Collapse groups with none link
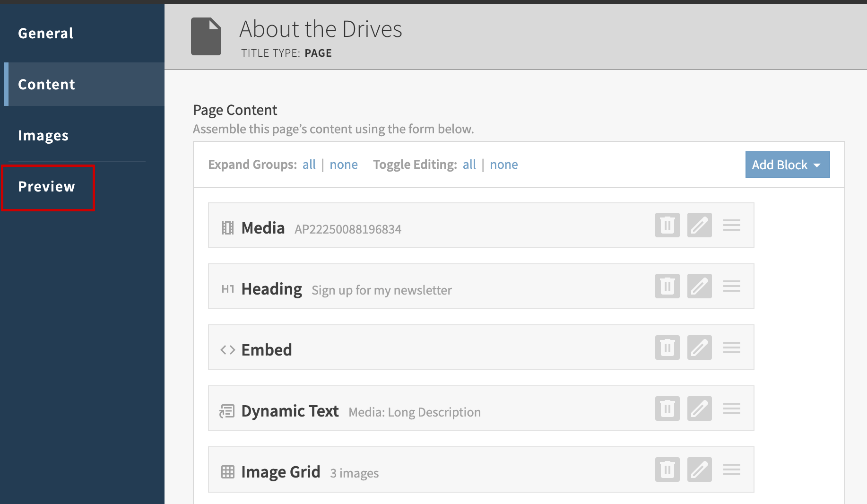Screen dimensions: 867x504 coord(343,165)
